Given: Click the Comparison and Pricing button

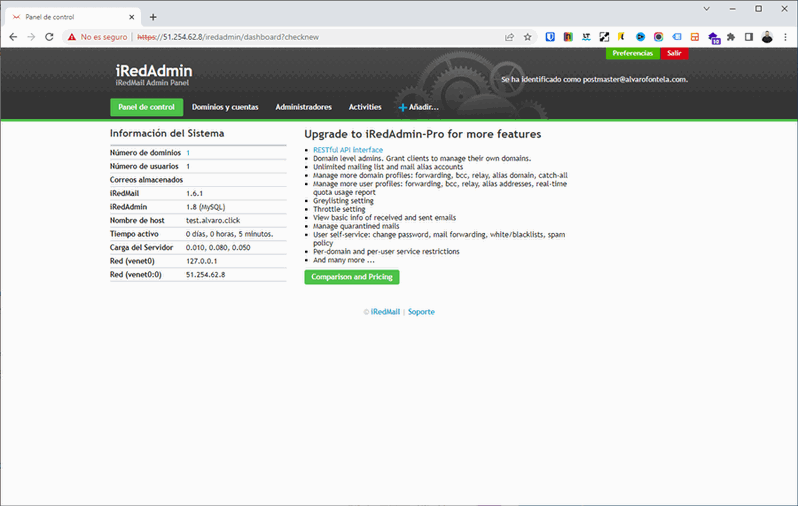Looking at the screenshot, I should (x=352, y=277).
